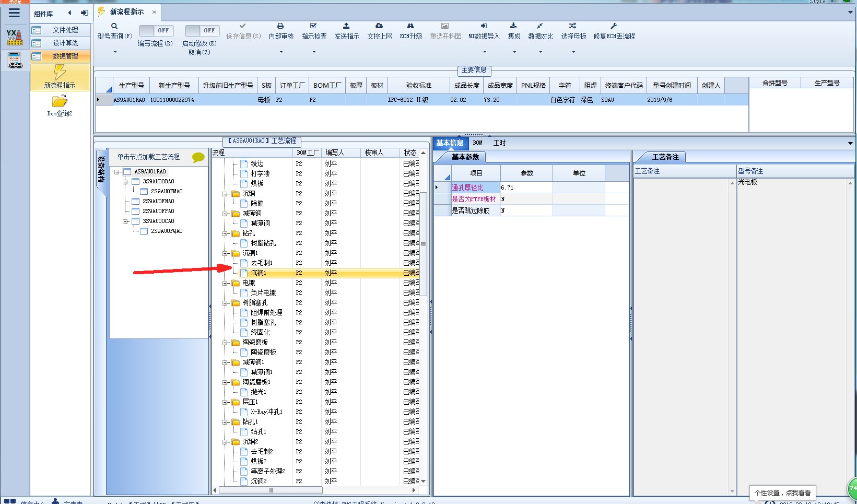Click ECN升级 icon
The height and width of the screenshot is (504, 857).
click(x=410, y=26)
